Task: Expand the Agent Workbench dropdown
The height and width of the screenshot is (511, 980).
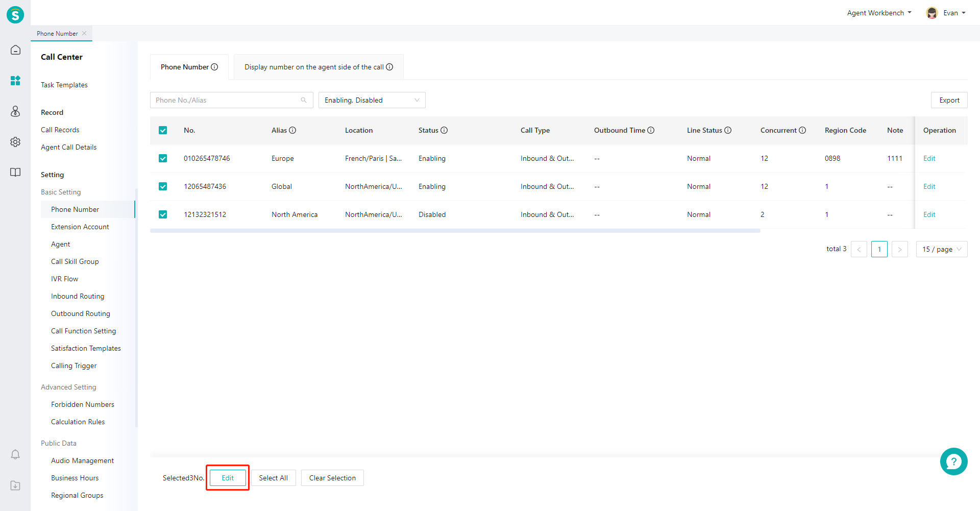Action: coord(879,13)
